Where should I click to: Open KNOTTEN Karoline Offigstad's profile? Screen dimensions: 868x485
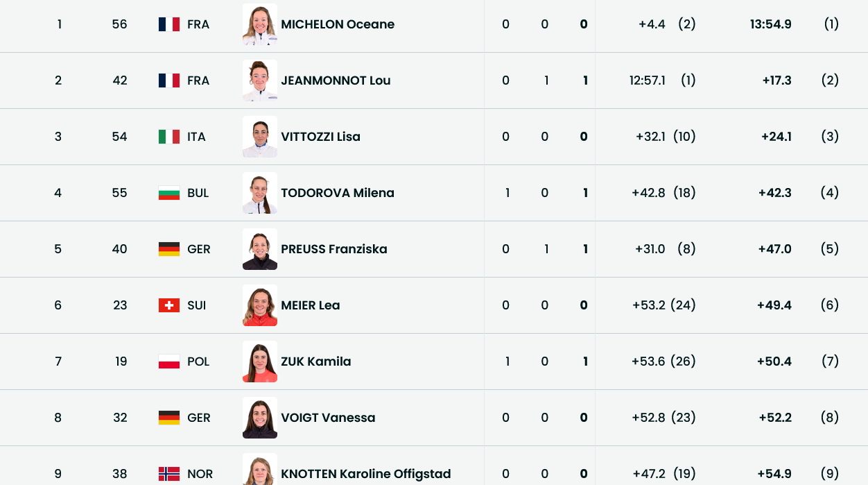click(x=365, y=474)
